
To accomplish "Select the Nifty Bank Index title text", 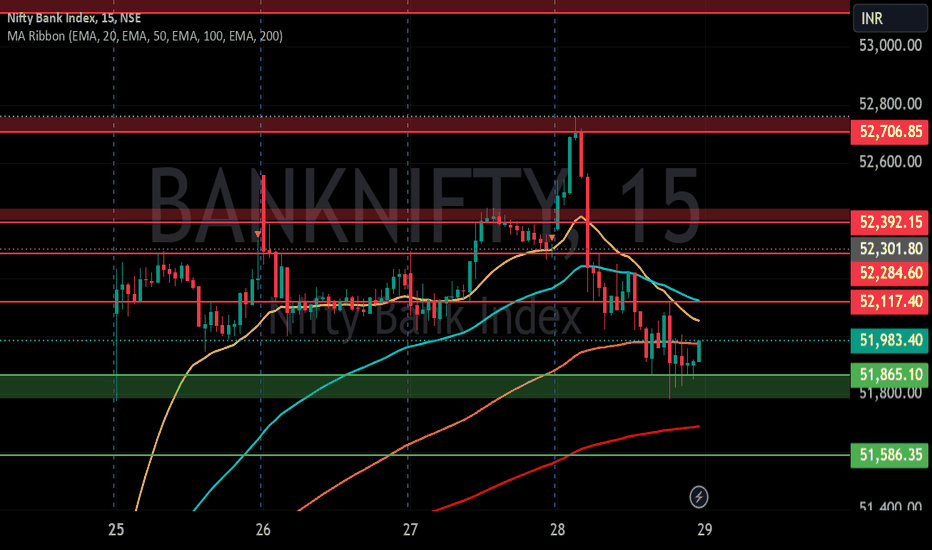I will click(x=74, y=18).
